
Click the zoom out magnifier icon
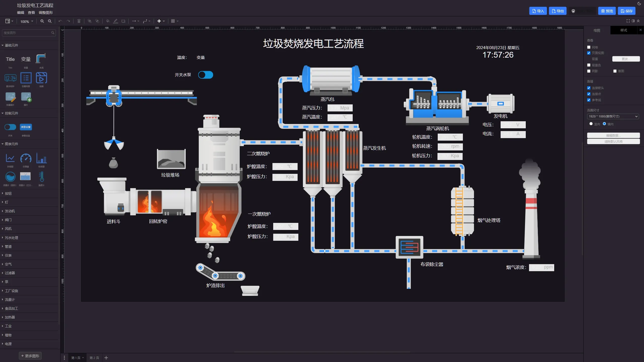50,21
